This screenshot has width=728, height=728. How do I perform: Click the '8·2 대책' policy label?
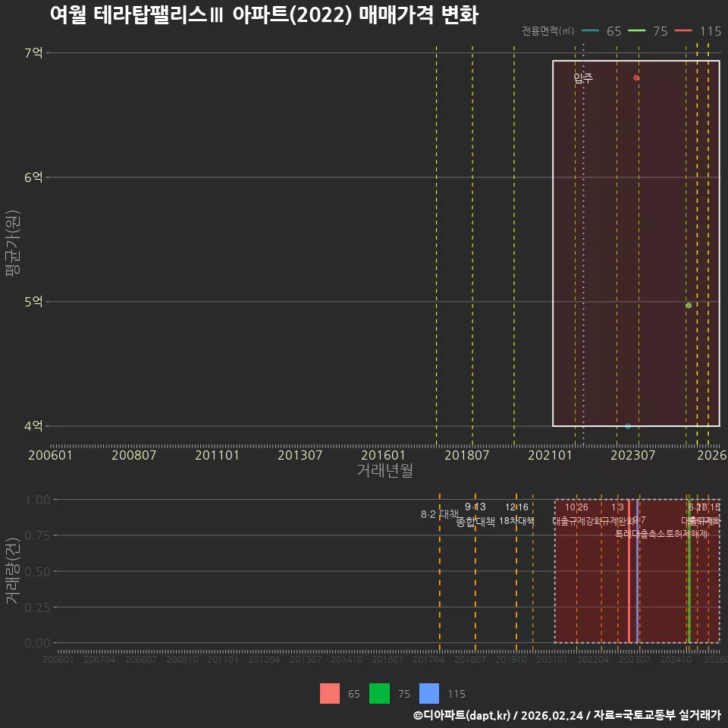pos(440,514)
